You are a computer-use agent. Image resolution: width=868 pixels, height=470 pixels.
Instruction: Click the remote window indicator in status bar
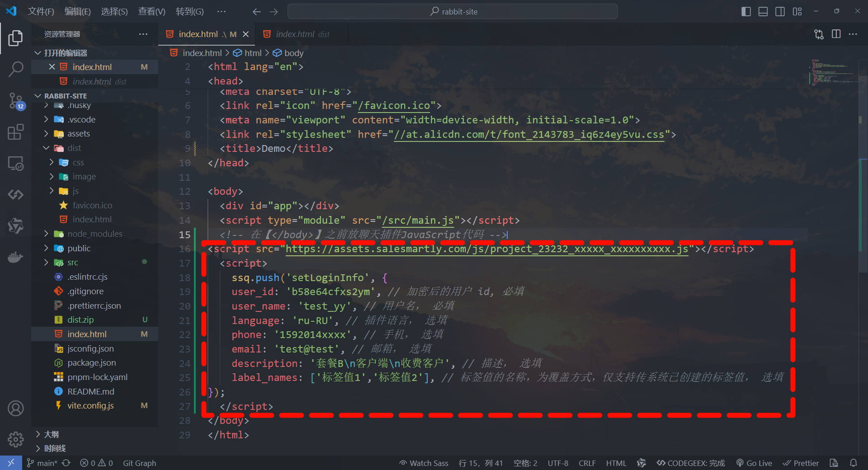pos(11,463)
